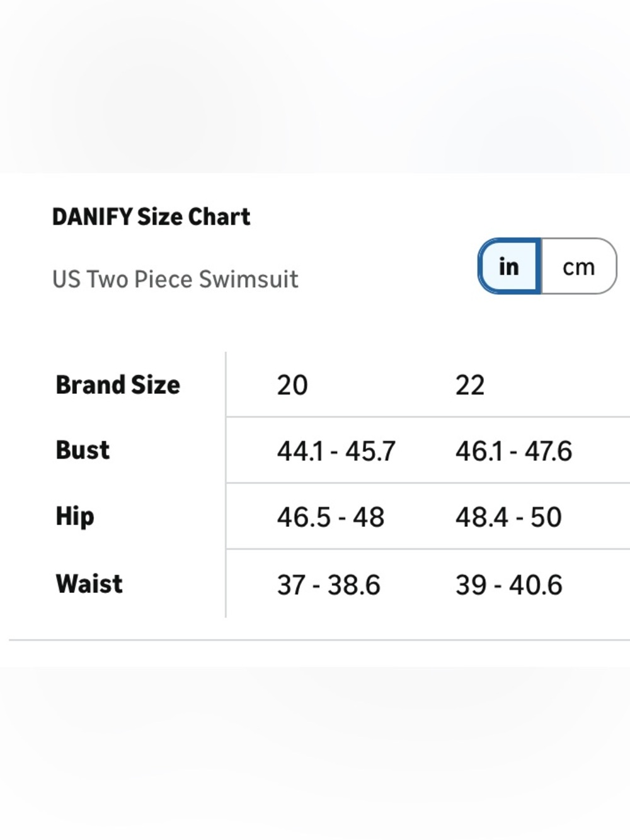Select brand size 20 column header
Image resolution: width=630 pixels, height=840 pixels.
point(292,385)
